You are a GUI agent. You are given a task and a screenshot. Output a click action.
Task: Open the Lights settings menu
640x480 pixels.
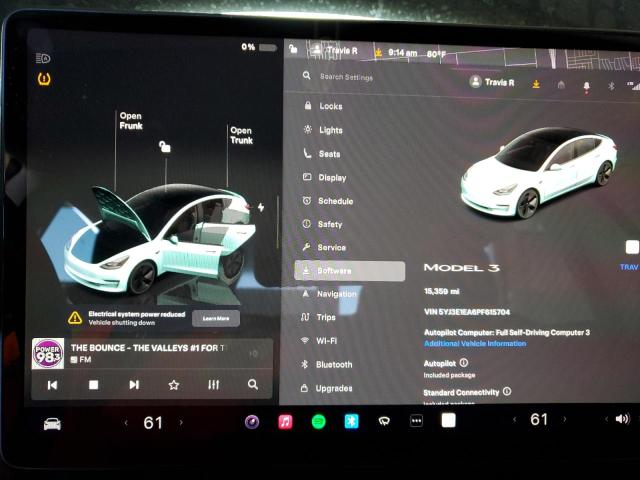tap(324, 130)
